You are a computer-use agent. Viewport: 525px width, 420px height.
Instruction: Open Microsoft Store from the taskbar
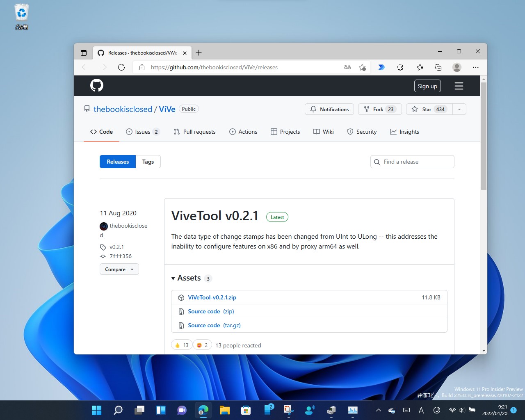tap(246, 410)
